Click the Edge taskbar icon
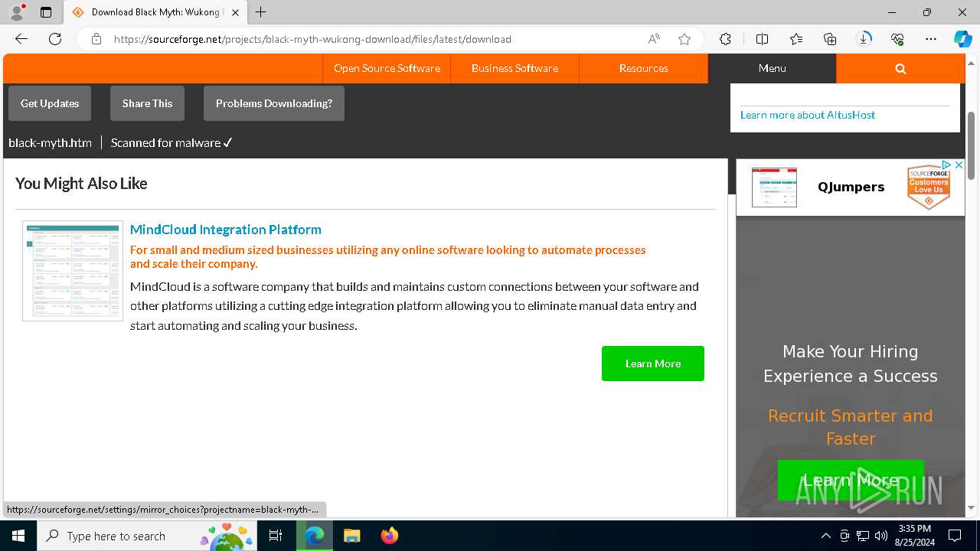The height and width of the screenshot is (551, 980). (x=315, y=536)
